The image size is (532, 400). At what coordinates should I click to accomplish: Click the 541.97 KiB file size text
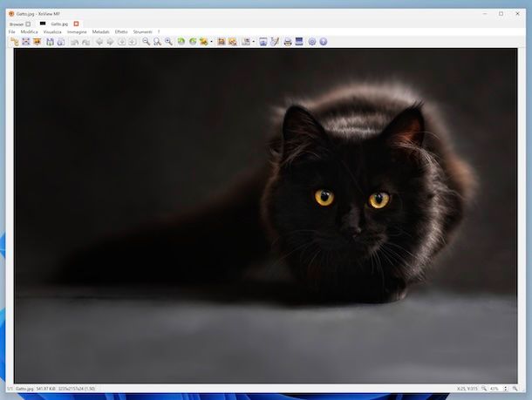(46, 389)
